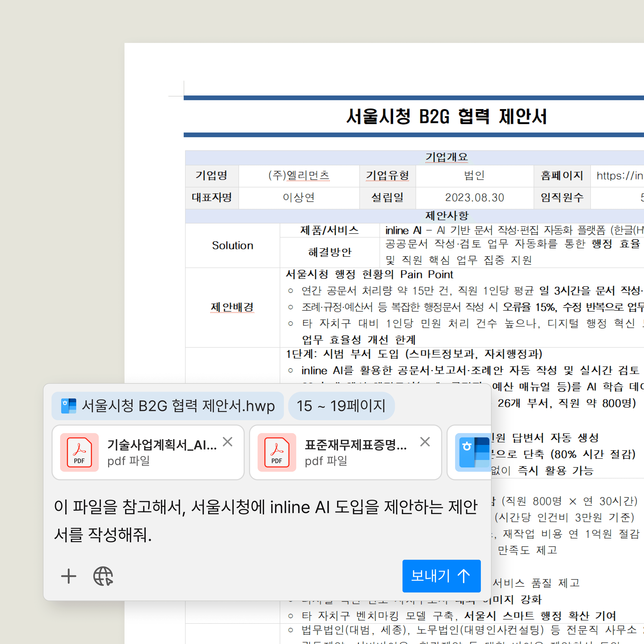Toggle the globe web search icon
The width and height of the screenshot is (644, 644).
103,576
